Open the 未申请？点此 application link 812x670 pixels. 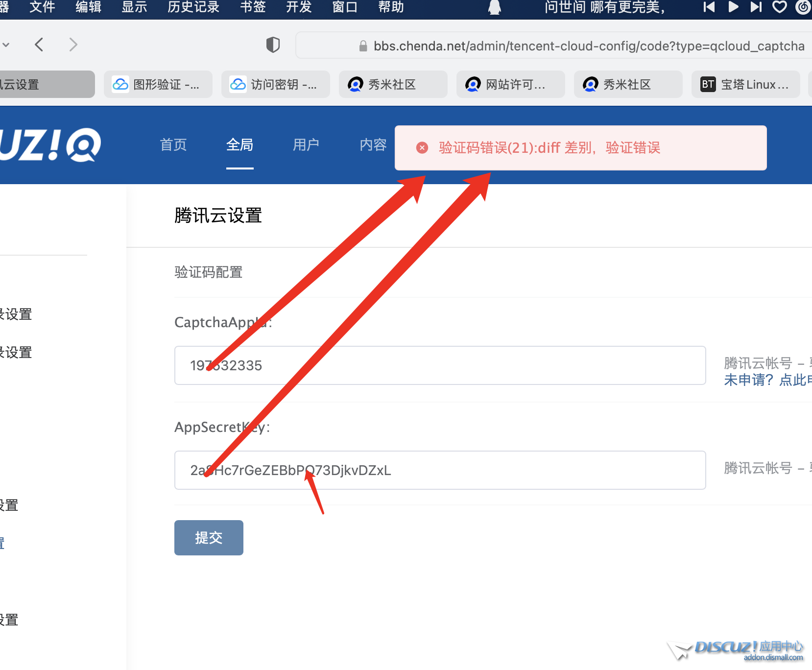[767, 380]
